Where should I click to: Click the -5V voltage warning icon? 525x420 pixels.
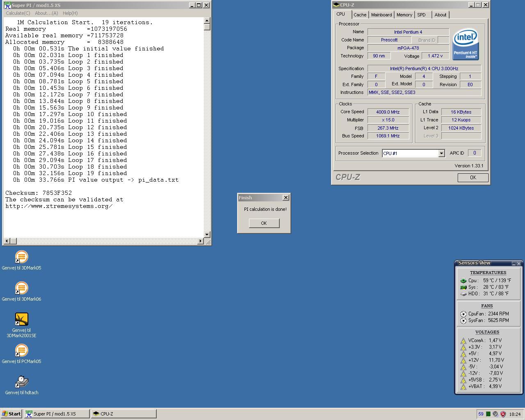coord(463,367)
